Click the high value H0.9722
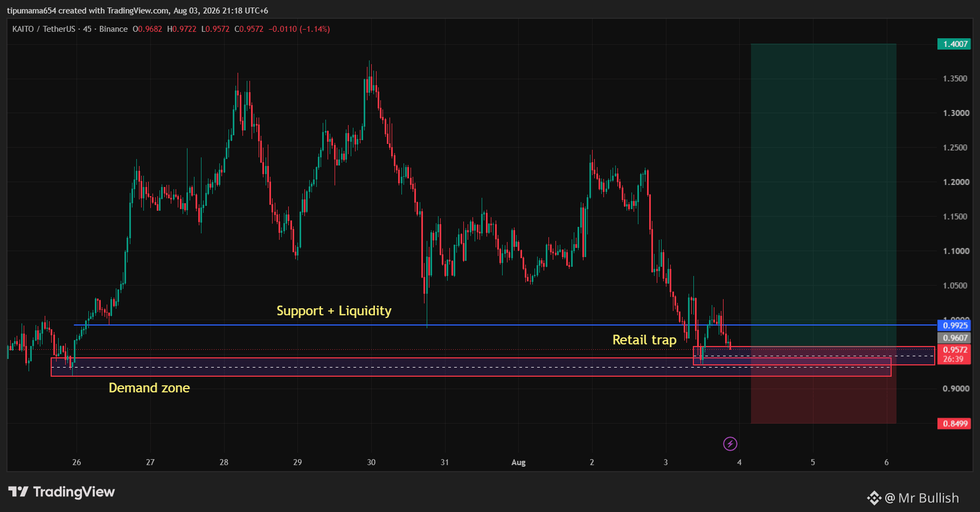The height and width of the screenshot is (512, 980). [182, 29]
